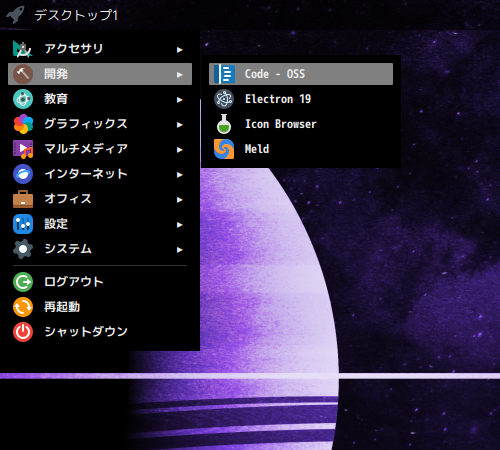500x450 pixels.
Task: Click the Electron 19 atom icon
Action: [x=224, y=99]
